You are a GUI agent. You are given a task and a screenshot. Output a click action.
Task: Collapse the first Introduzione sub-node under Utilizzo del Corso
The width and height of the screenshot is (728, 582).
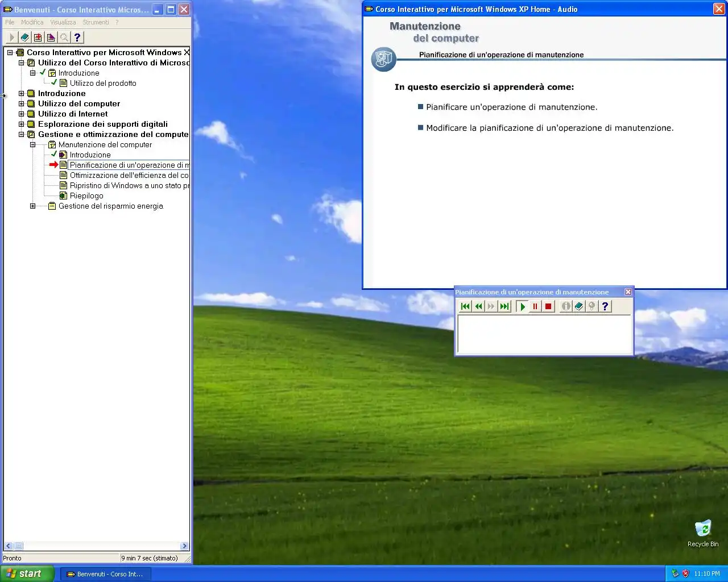tap(32, 73)
